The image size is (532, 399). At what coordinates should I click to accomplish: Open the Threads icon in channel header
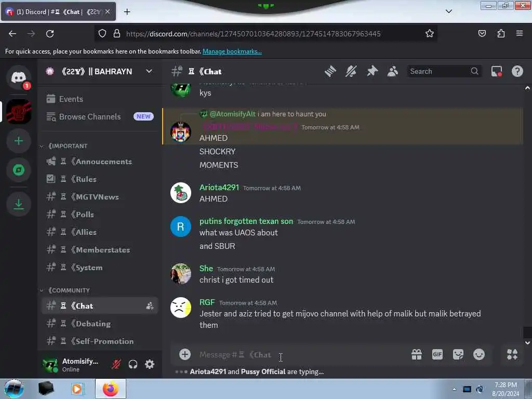pyautogui.click(x=330, y=71)
